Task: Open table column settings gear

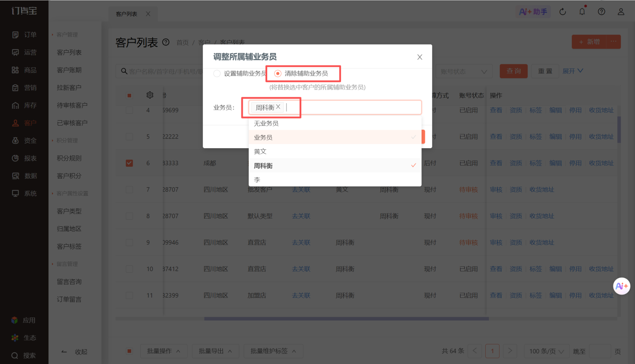Action: tap(150, 95)
